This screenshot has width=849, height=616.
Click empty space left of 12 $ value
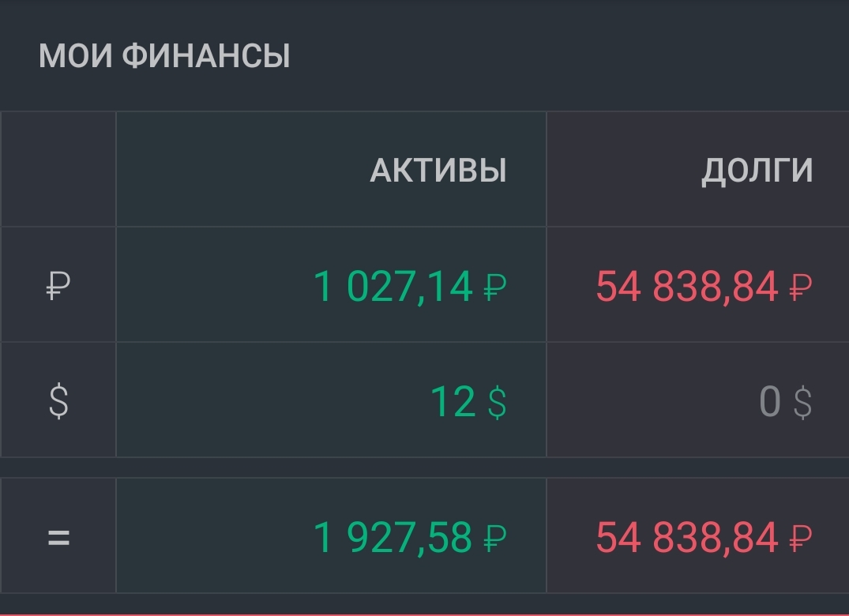tap(271, 400)
